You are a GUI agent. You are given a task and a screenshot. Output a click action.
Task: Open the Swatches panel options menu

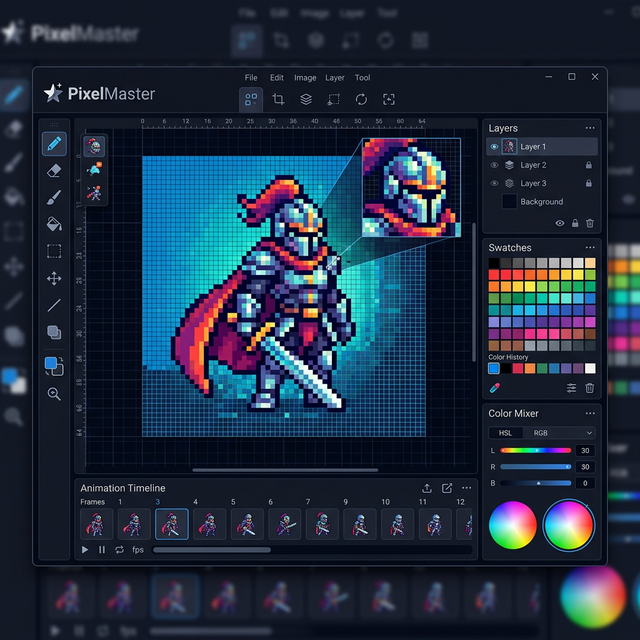[590, 248]
